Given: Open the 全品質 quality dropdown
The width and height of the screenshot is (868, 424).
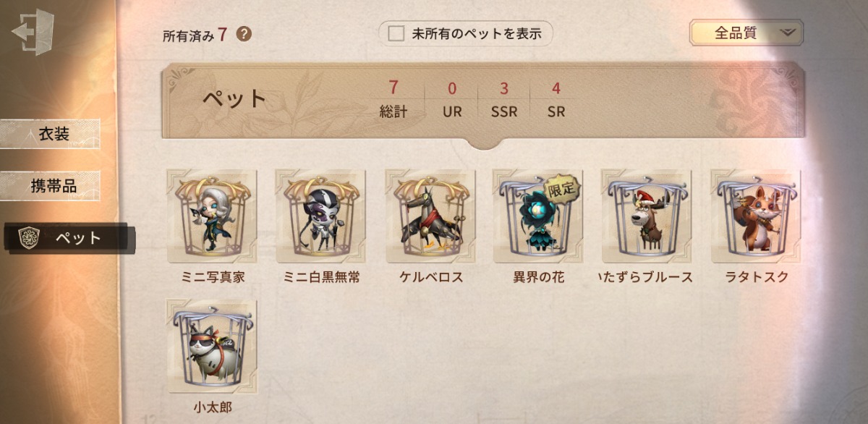Looking at the screenshot, I should 746,33.
